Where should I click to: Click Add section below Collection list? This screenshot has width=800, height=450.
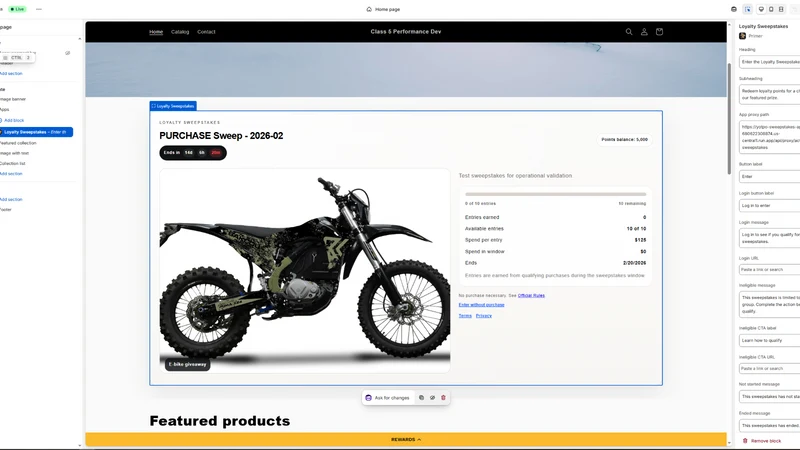[x=11, y=173]
